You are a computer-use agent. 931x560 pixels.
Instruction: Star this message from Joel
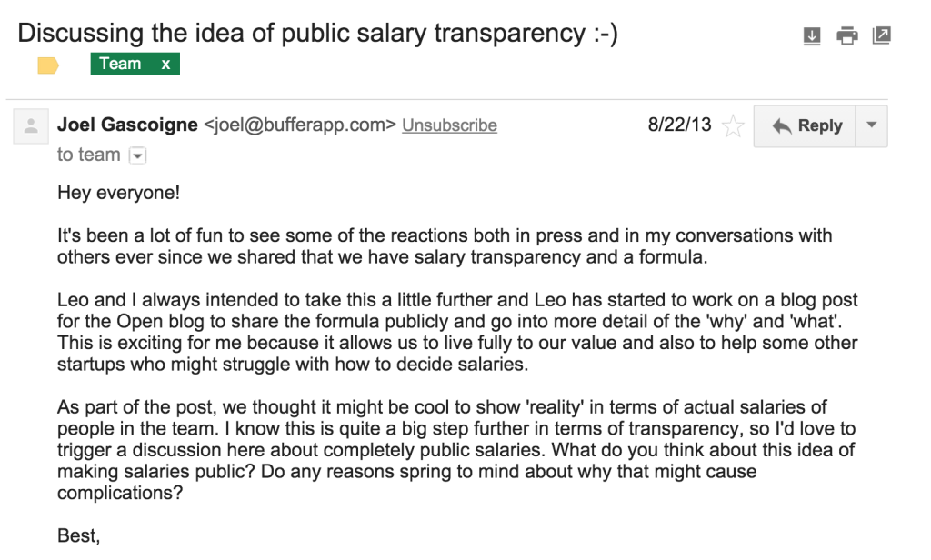click(733, 125)
